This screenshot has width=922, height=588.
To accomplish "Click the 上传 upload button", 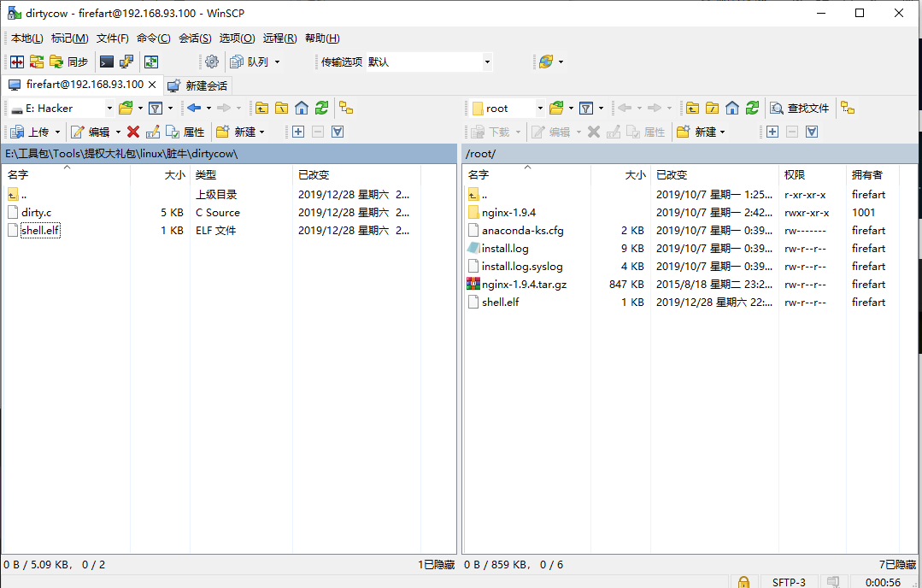I will click(30, 132).
